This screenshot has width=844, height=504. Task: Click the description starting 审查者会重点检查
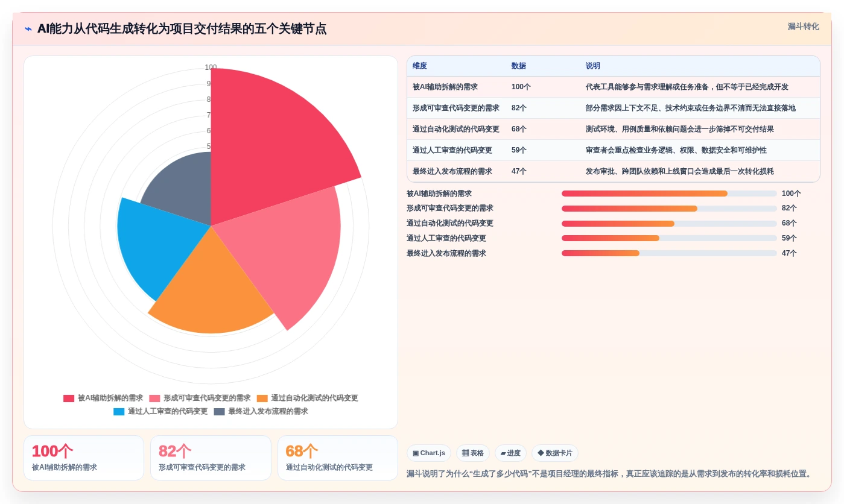tap(676, 150)
